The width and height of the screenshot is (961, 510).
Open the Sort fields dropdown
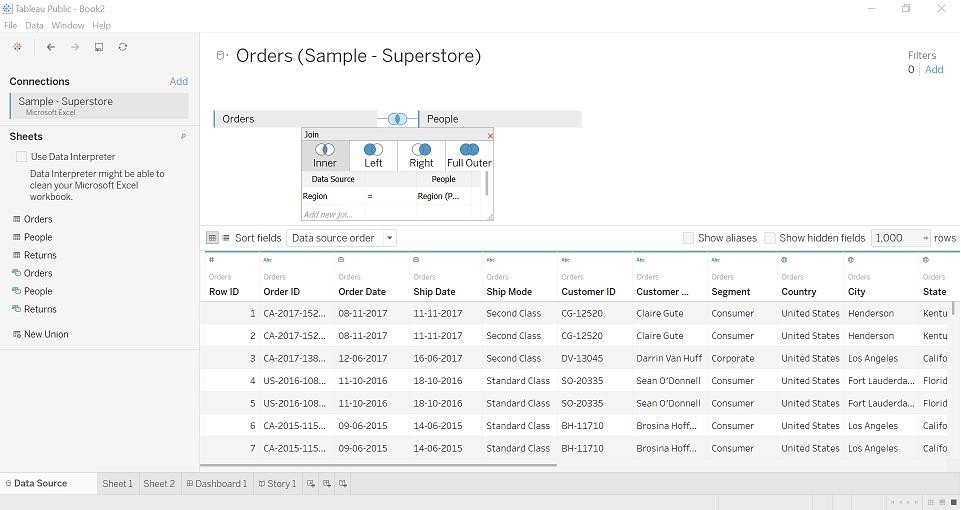click(x=342, y=238)
